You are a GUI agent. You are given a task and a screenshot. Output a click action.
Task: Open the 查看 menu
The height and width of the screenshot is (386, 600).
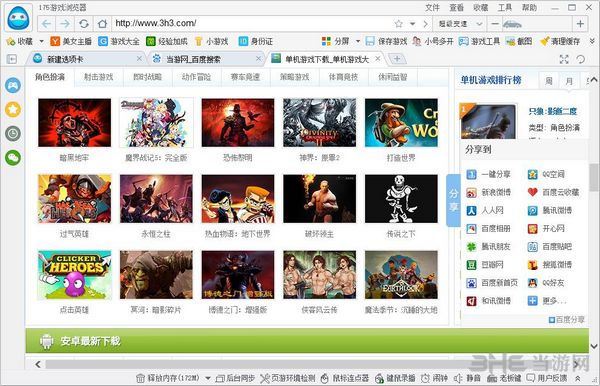click(457, 8)
